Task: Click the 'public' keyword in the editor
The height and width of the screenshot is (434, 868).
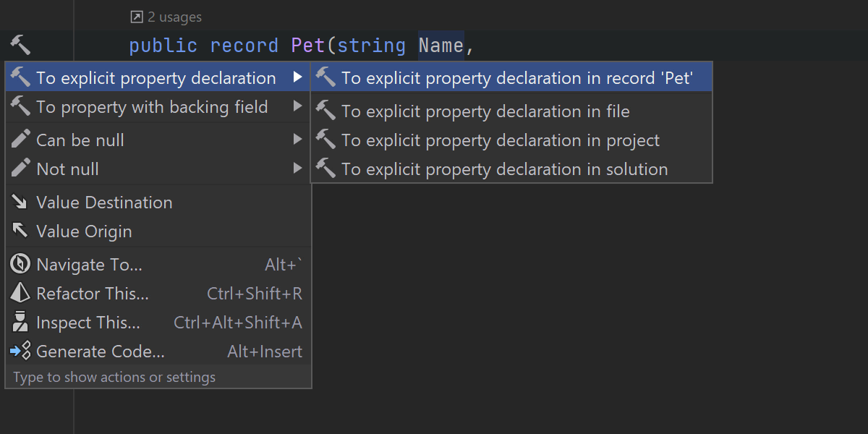Action: tap(163, 46)
